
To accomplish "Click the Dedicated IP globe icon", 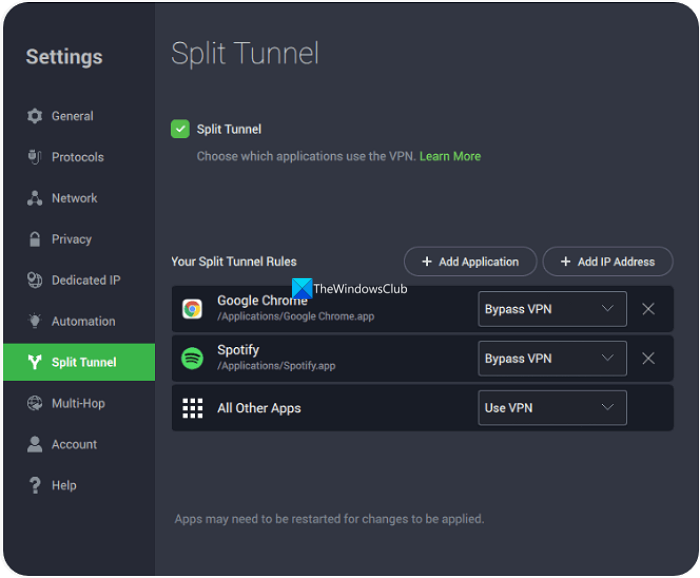I will [34, 280].
